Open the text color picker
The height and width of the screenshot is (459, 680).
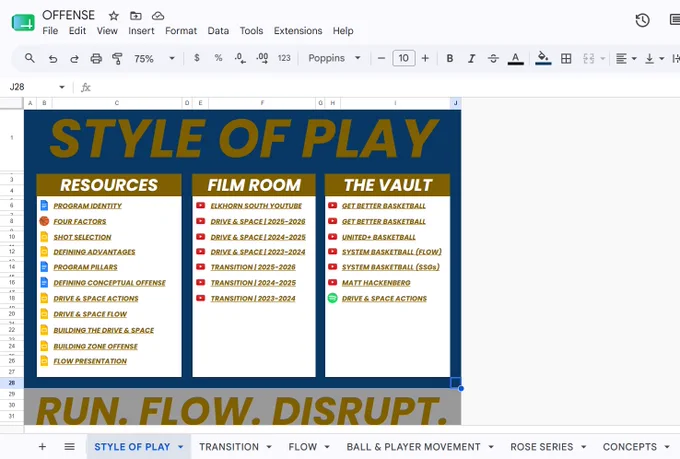pyautogui.click(x=515, y=58)
